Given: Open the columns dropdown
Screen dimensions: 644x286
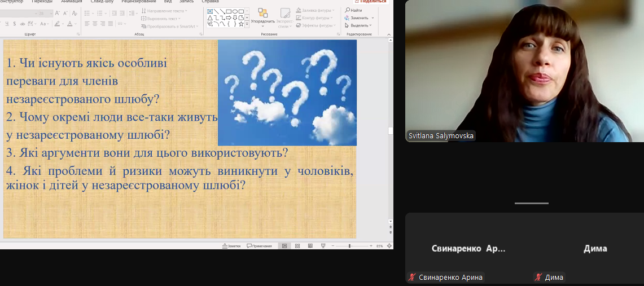Looking at the screenshot, I should pyautogui.click(x=122, y=24).
